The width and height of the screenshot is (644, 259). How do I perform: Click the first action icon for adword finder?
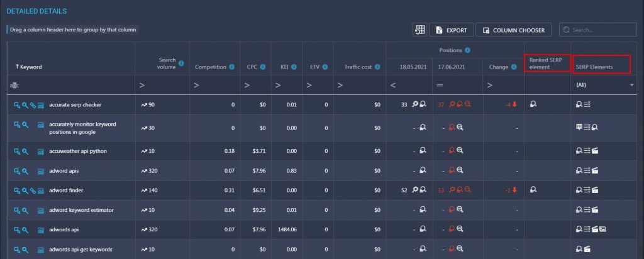point(17,190)
